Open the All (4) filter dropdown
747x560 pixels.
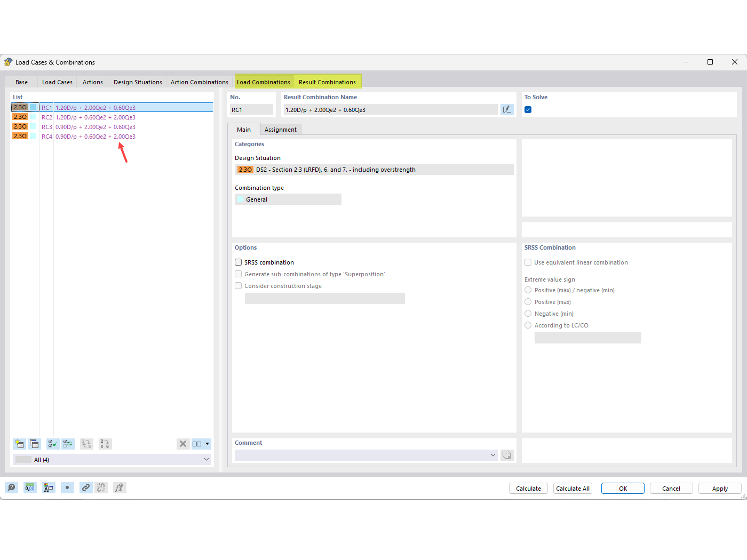pos(112,459)
